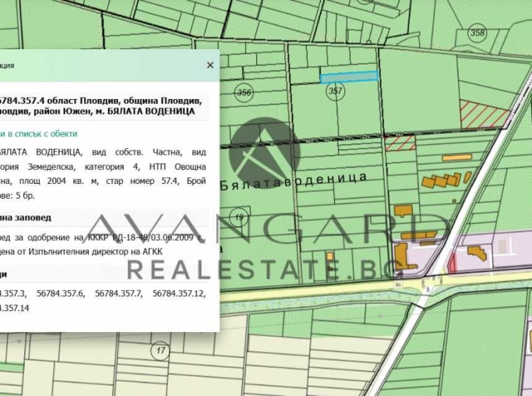Viewport: 532px width, 396px height.
Task: Close the parcel information popup
Action: pos(210,65)
